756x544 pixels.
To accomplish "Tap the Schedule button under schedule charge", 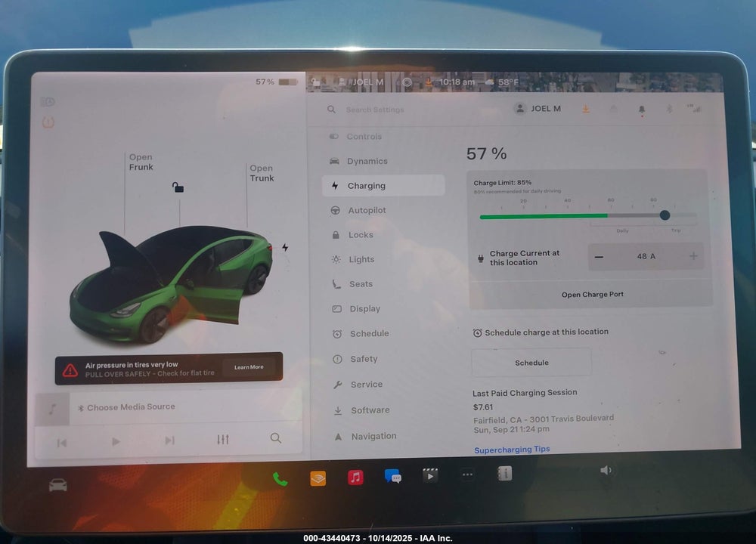I will [x=531, y=363].
